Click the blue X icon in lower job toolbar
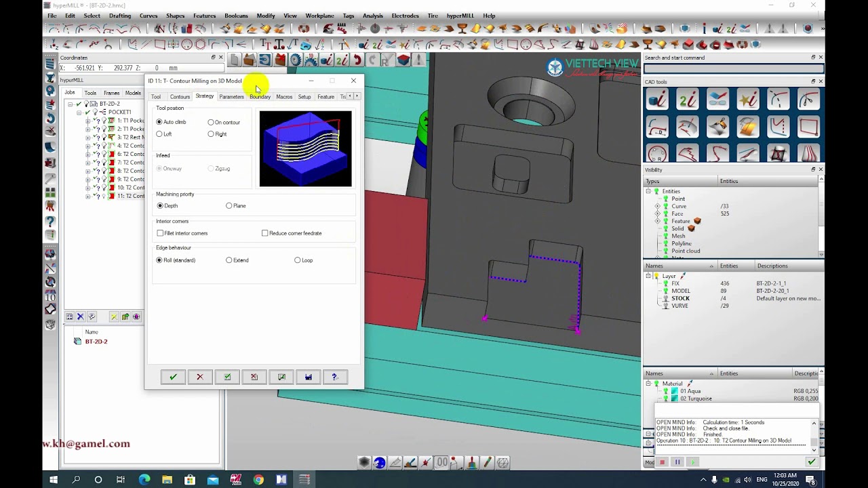 [80, 317]
